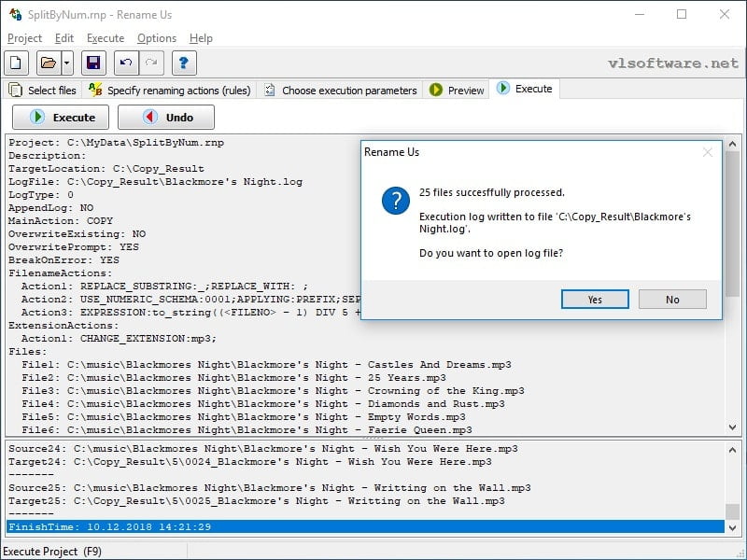Choose No in the Rename Us dialog
747x560 pixels.
coord(672,300)
